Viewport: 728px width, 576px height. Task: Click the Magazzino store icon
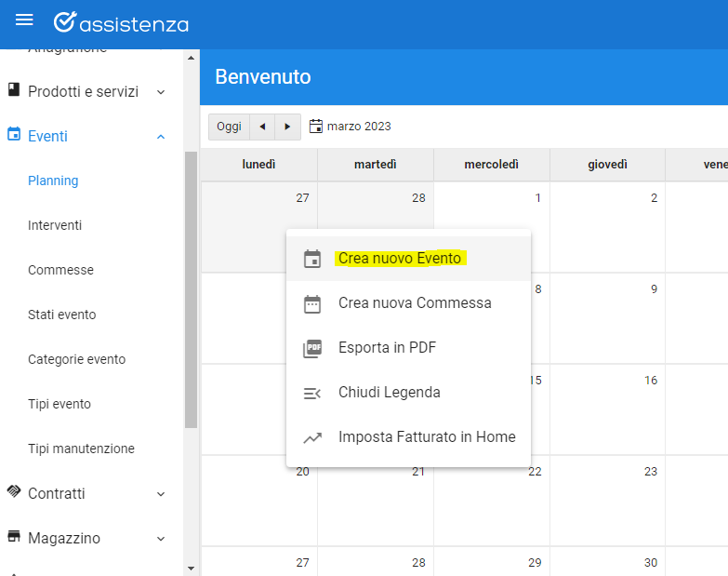[13, 537]
